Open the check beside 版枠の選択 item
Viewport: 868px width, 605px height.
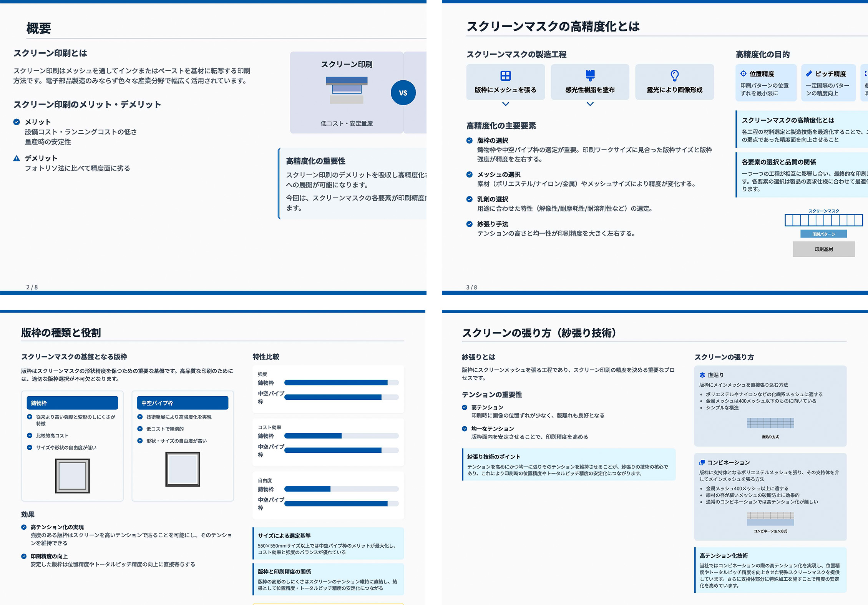click(470, 140)
